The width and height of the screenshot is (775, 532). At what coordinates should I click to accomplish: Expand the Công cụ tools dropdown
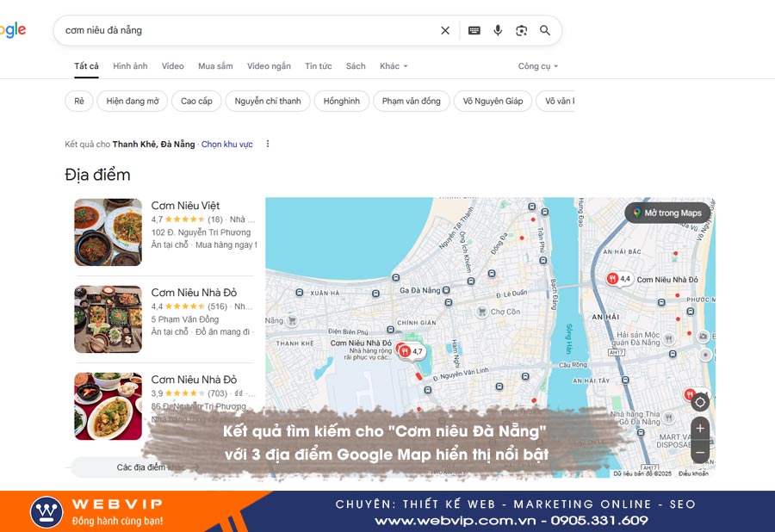[x=537, y=66]
